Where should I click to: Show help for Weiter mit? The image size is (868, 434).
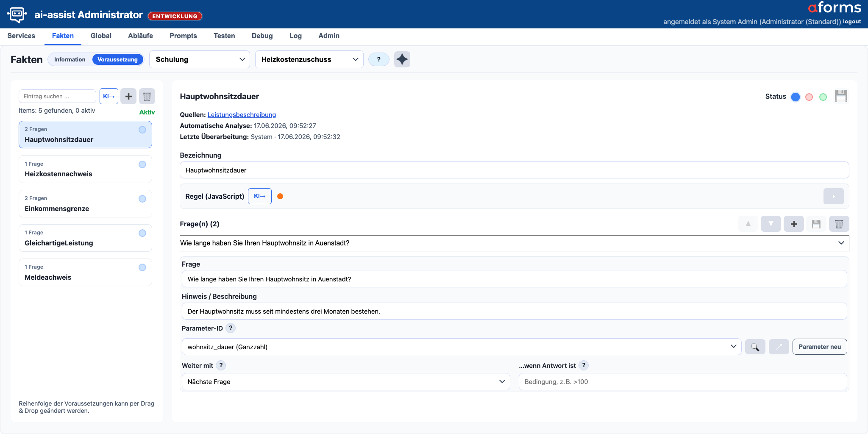[x=221, y=365]
